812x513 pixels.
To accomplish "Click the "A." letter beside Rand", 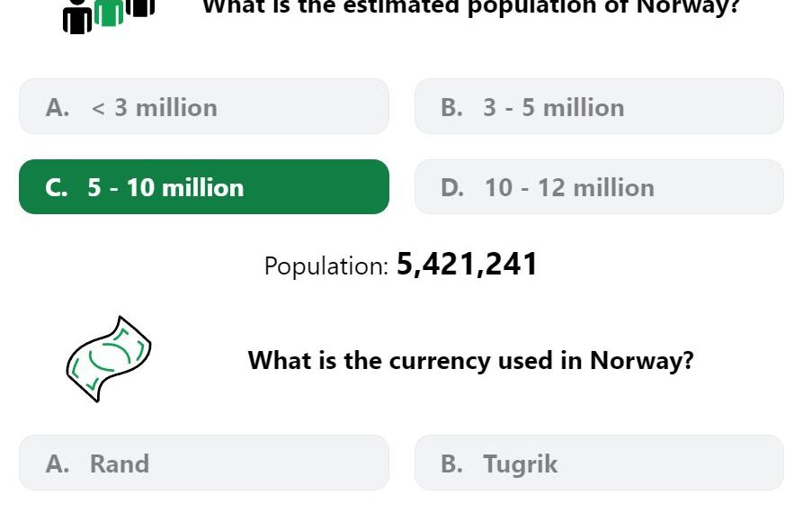I will tap(57, 463).
